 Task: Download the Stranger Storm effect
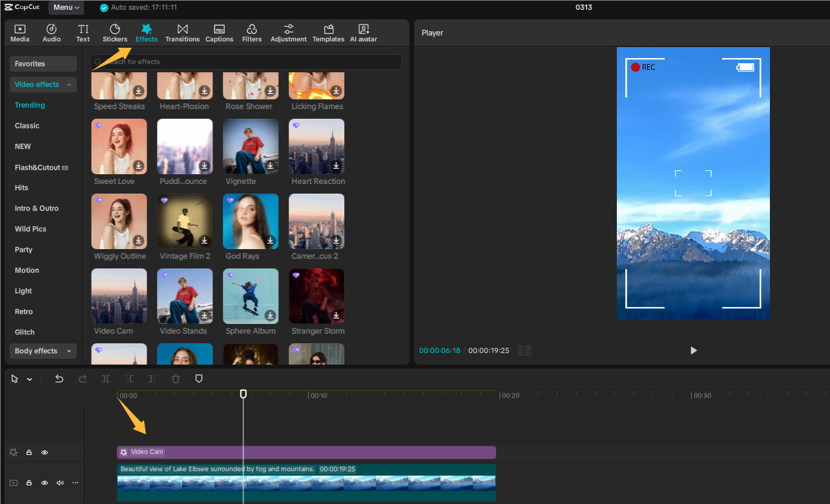point(336,315)
